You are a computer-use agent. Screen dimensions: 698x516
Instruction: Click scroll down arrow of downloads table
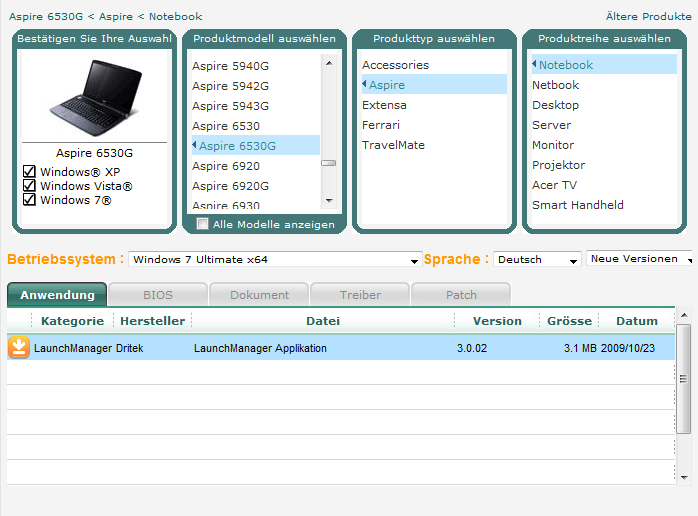pyautogui.click(x=684, y=477)
